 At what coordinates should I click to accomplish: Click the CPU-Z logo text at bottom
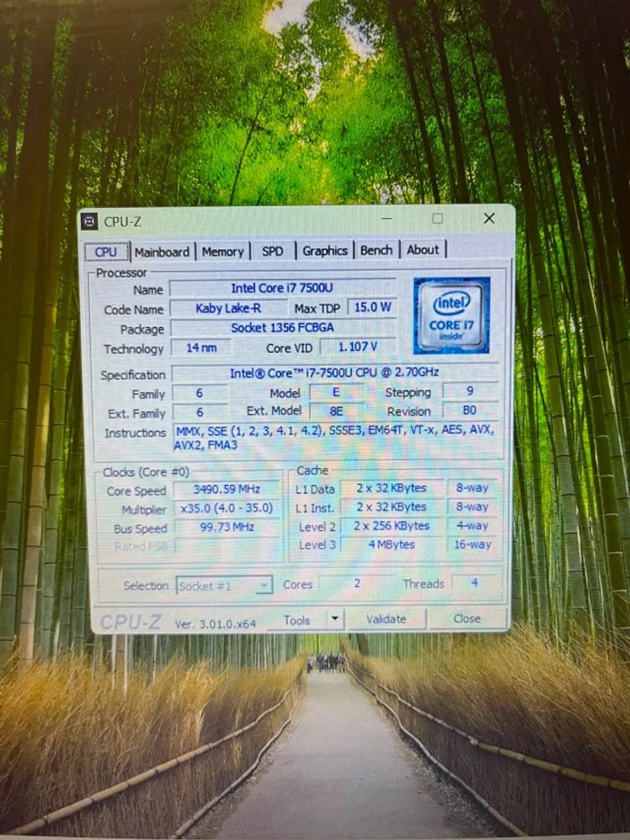130,622
